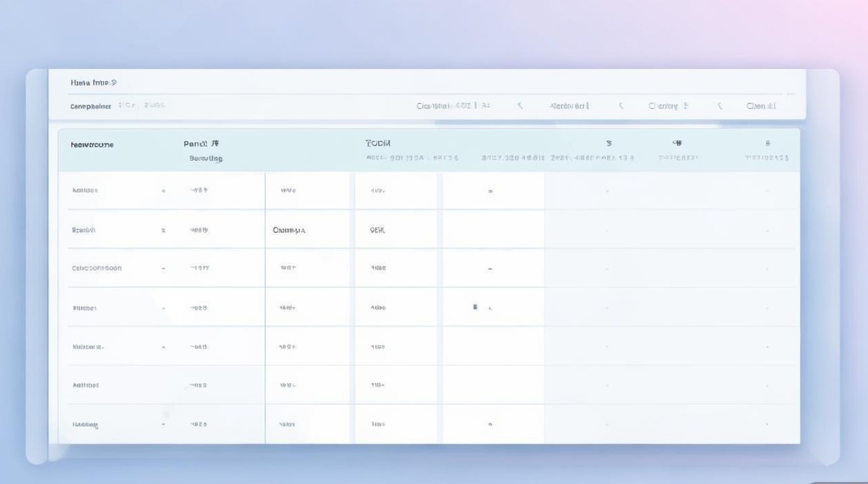Click the small dot marker in the first row's fifth column
Screen dimensions: 868x484
point(490,191)
